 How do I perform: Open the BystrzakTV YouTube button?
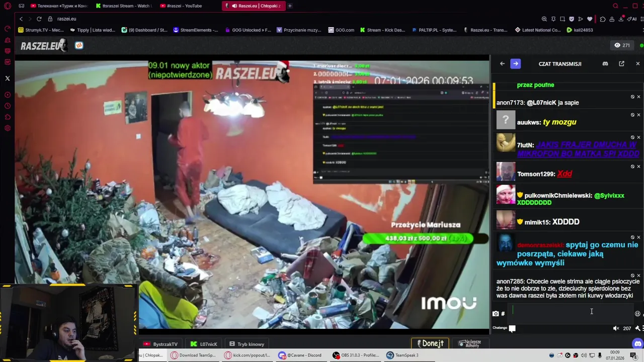pos(160,344)
